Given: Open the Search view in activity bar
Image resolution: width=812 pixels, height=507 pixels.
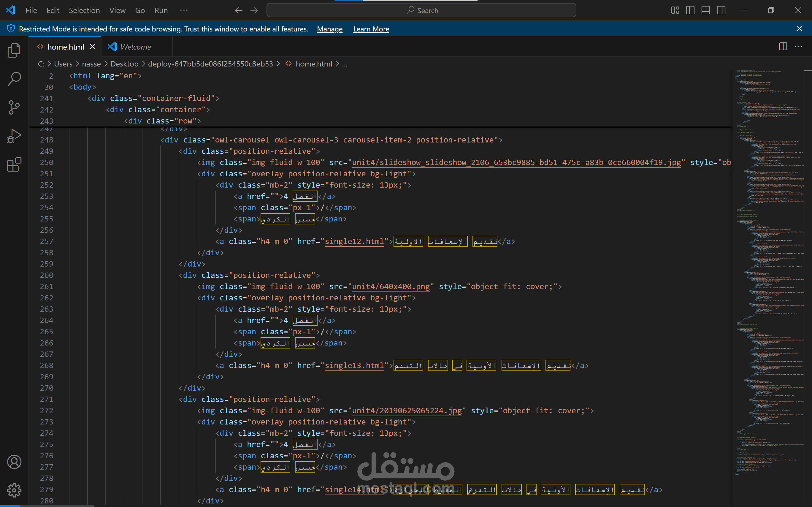Looking at the screenshot, I should coord(14,79).
